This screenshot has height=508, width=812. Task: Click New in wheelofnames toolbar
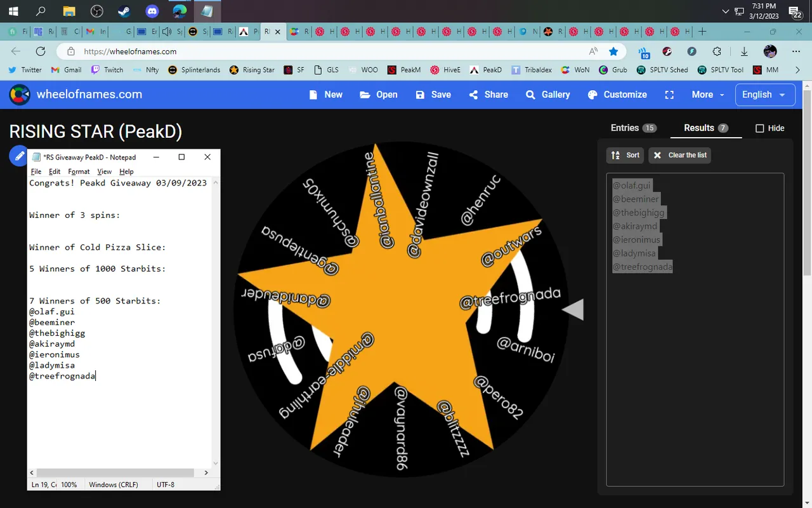325,95
